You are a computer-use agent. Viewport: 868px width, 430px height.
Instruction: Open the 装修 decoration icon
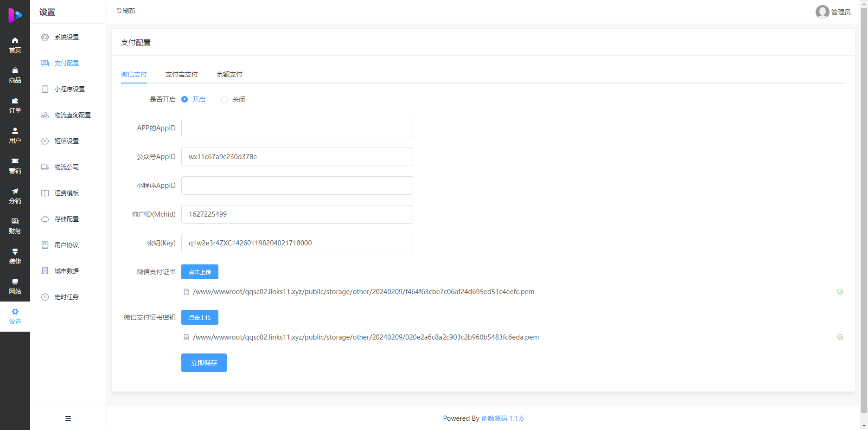pos(15,251)
